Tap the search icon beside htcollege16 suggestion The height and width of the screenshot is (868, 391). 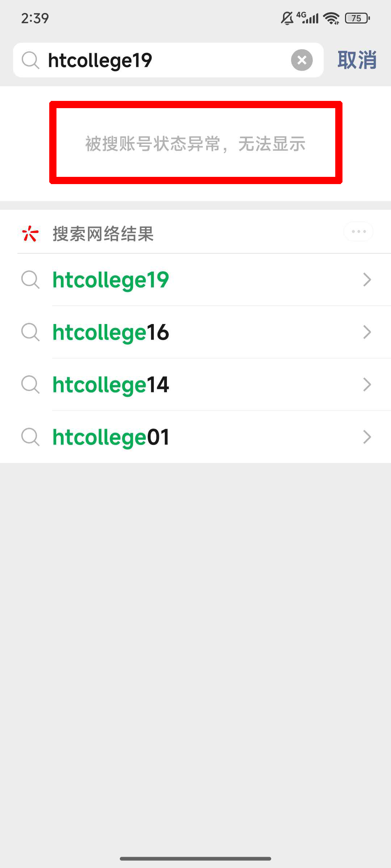[30, 332]
